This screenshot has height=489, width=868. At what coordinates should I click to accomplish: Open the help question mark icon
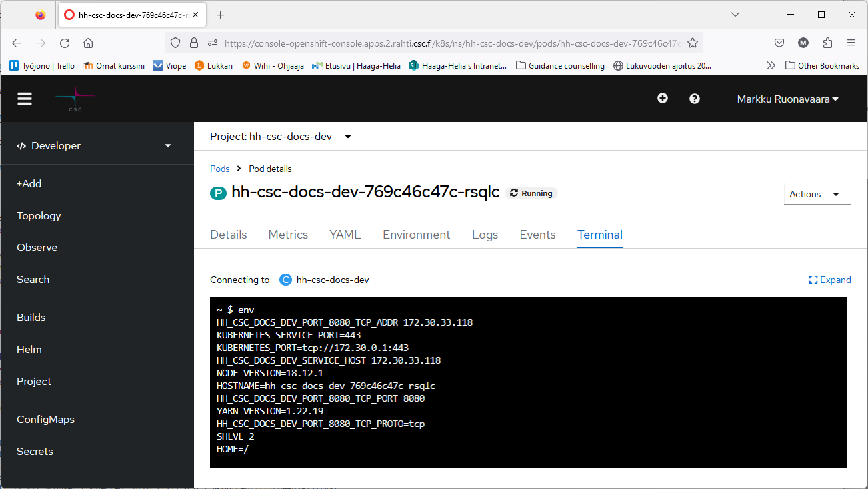(695, 99)
